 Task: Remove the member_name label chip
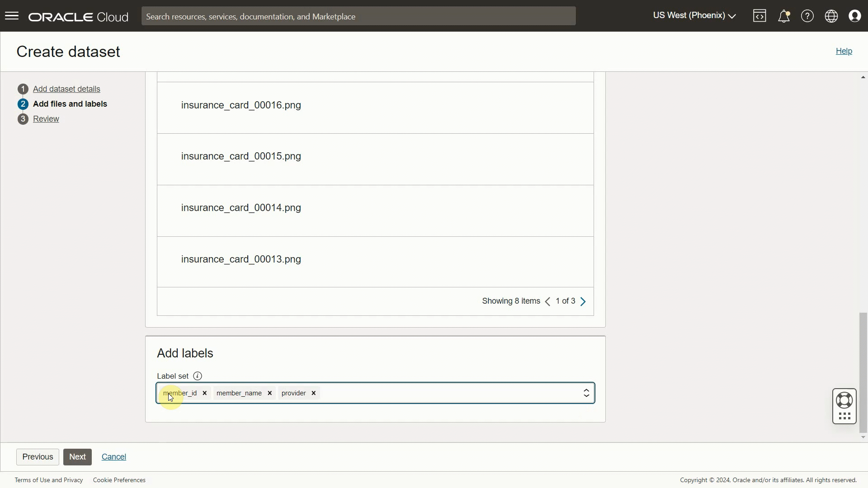269,393
